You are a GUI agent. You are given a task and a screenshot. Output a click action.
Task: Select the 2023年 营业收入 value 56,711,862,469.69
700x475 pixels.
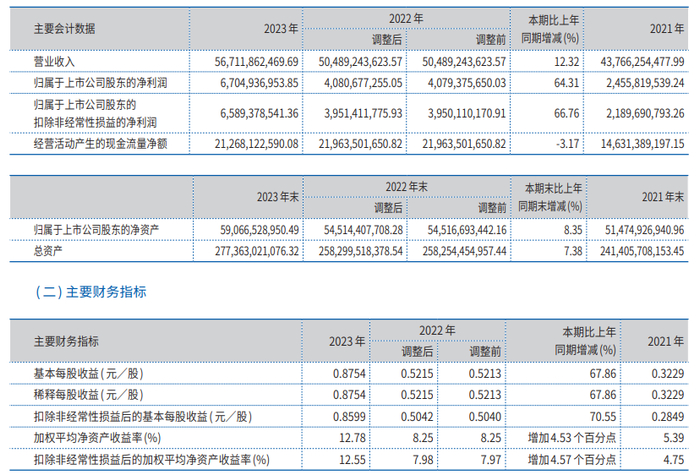coord(256,62)
